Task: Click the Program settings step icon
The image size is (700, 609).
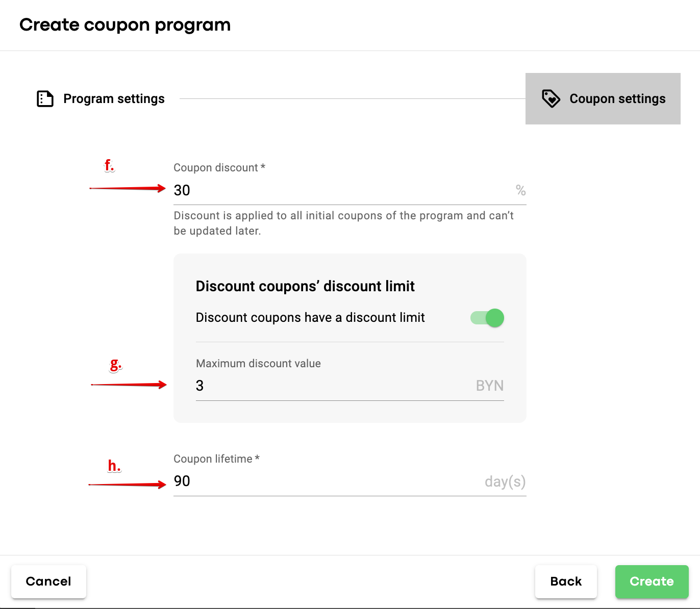Action: (x=45, y=98)
